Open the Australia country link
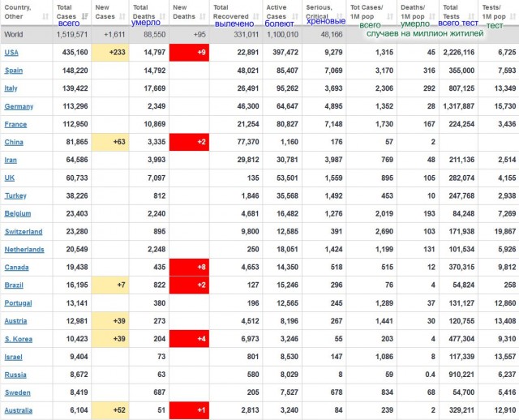This screenshot has width=519, height=420. (x=18, y=411)
